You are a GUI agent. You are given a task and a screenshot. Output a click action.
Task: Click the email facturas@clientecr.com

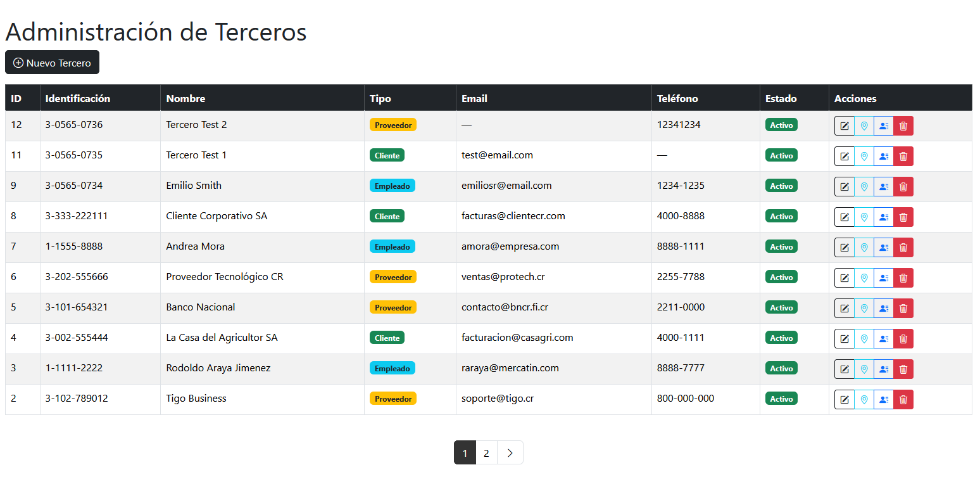pyautogui.click(x=513, y=216)
